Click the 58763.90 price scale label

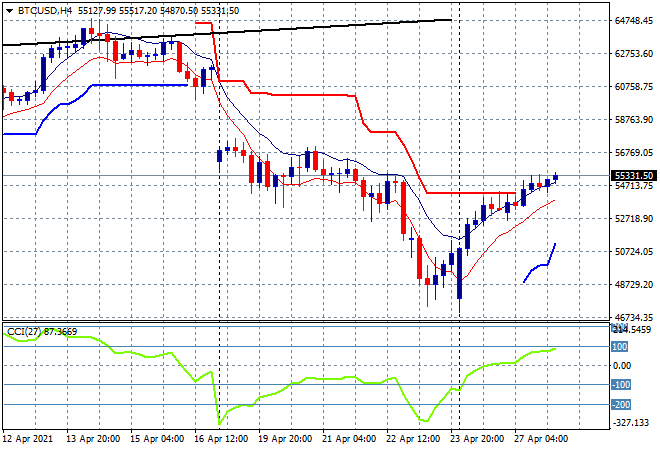[633, 119]
